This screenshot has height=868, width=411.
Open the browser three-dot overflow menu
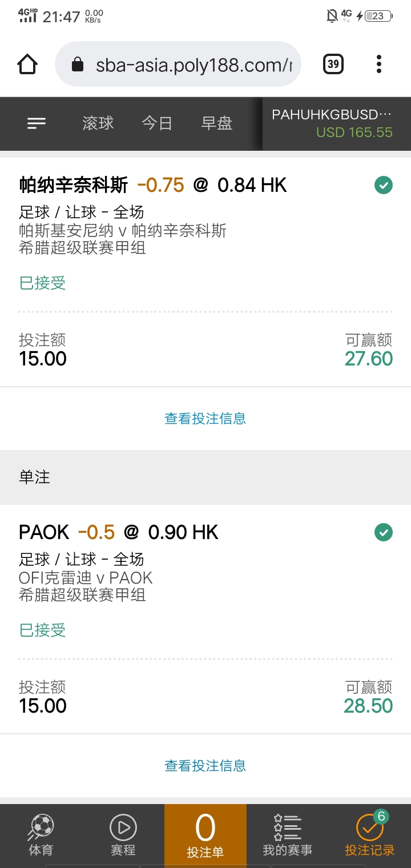[379, 64]
